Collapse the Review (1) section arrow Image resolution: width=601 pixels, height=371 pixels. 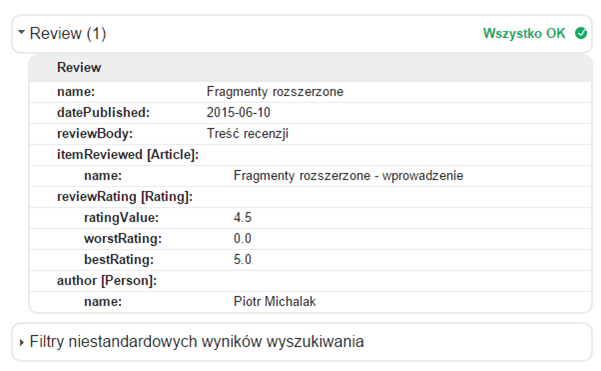tap(21, 33)
